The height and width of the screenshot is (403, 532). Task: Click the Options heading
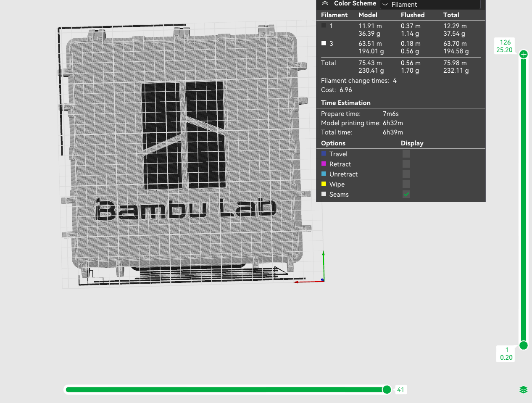point(333,143)
